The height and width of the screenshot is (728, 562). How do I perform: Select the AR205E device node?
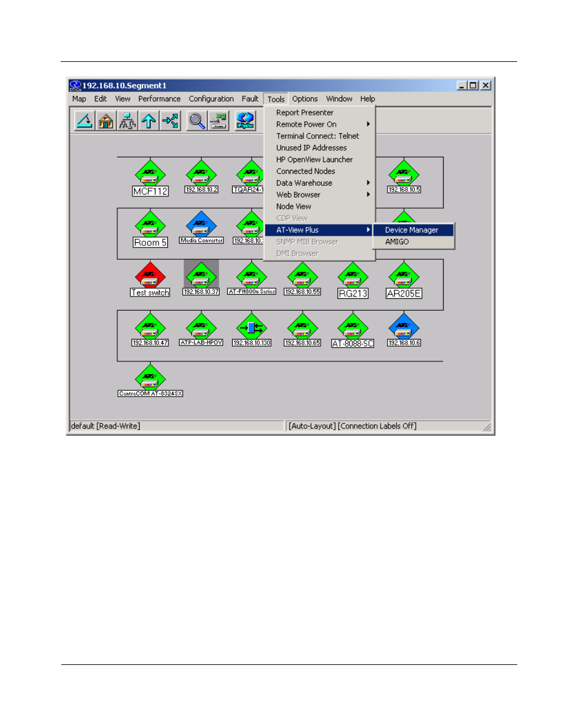(404, 276)
